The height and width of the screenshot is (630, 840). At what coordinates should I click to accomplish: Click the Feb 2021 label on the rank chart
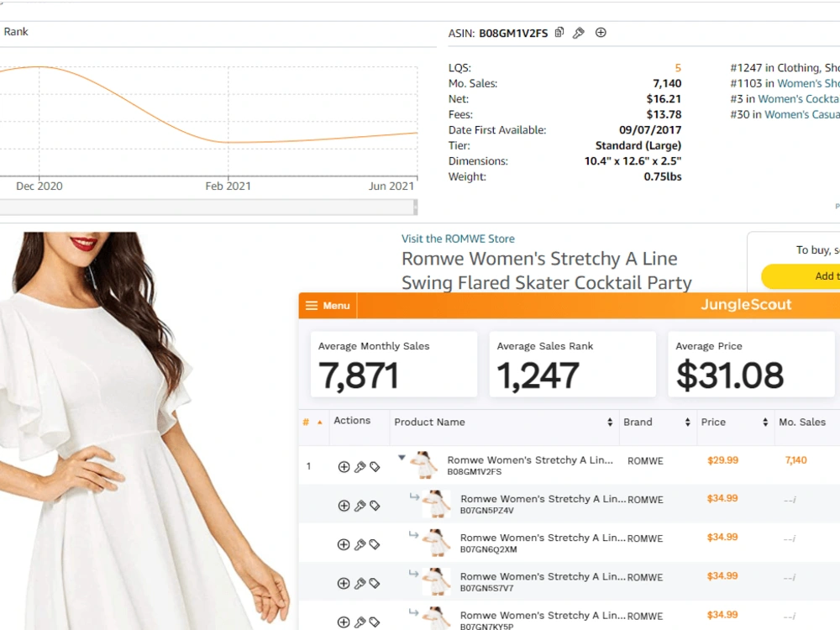pyautogui.click(x=228, y=186)
